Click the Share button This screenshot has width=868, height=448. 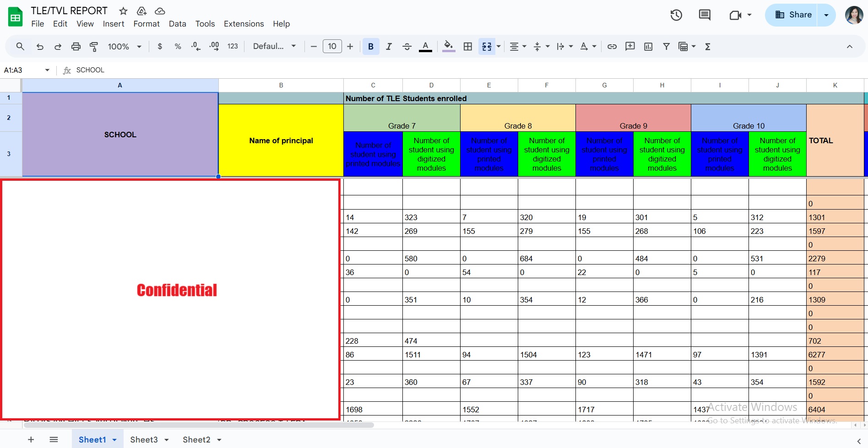pos(792,15)
